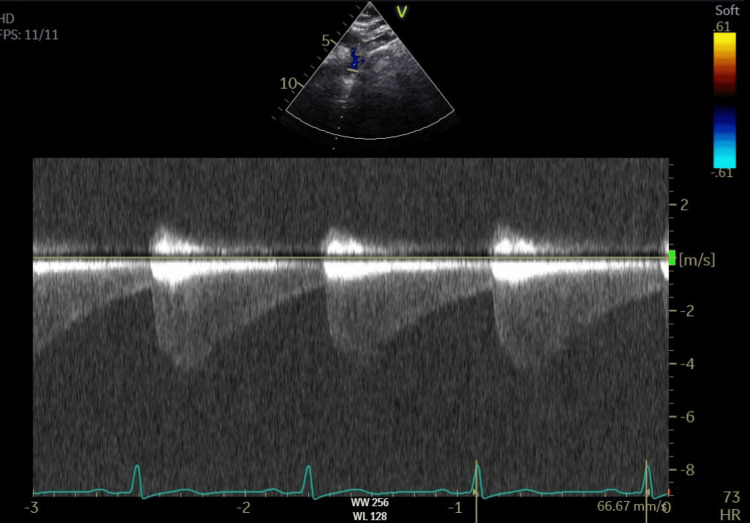Image resolution: width=750 pixels, height=523 pixels.
Task: Click time axis label '-3'
Action: [x=32, y=508]
